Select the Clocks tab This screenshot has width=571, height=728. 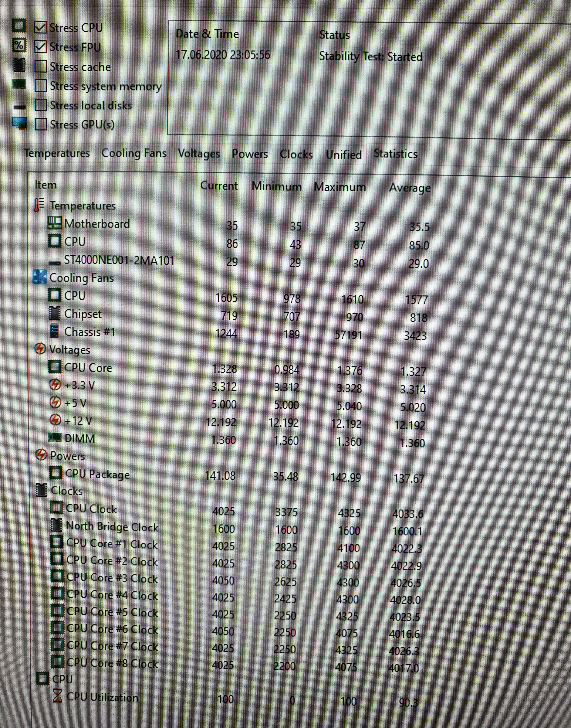tap(296, 155)
